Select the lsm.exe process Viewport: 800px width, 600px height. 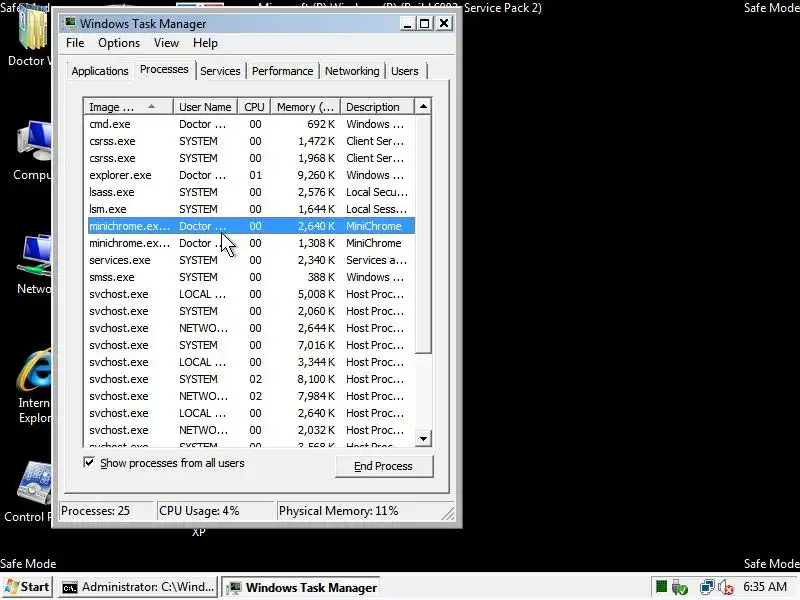[250, 209]
